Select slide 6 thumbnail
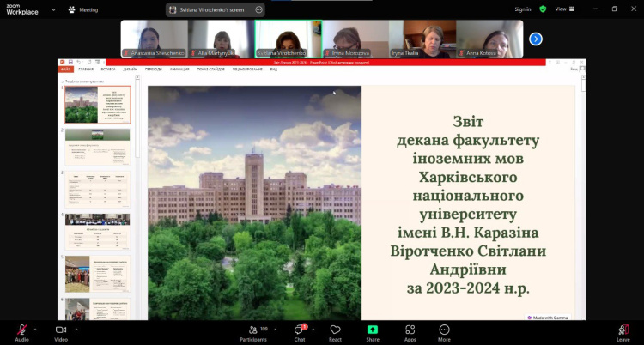This screenshot has height=345, width=644. pyautogui.click(x=98, y=309)
